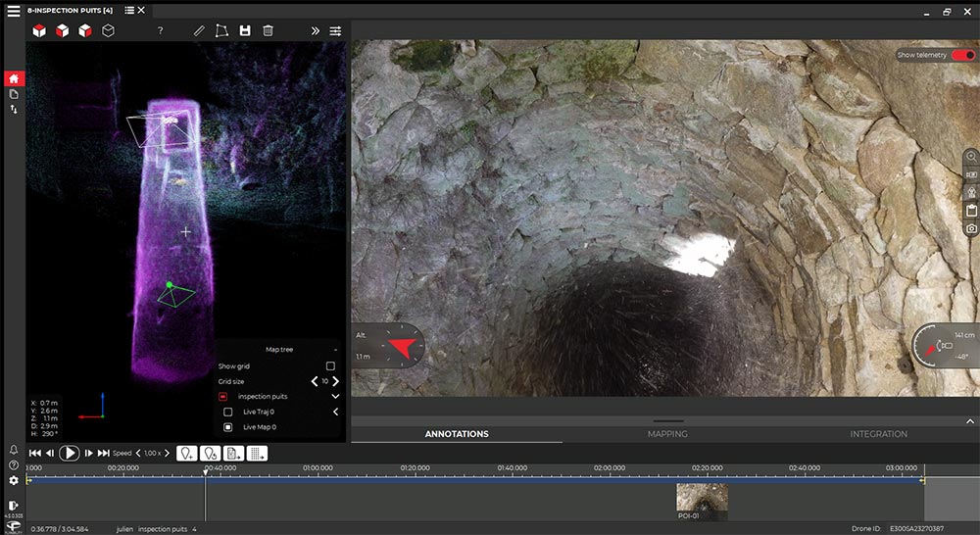The height and width of the screenshot is (535, 980).
Task: Enable the Show grid checkbox
Action: [x=330, y=365]
